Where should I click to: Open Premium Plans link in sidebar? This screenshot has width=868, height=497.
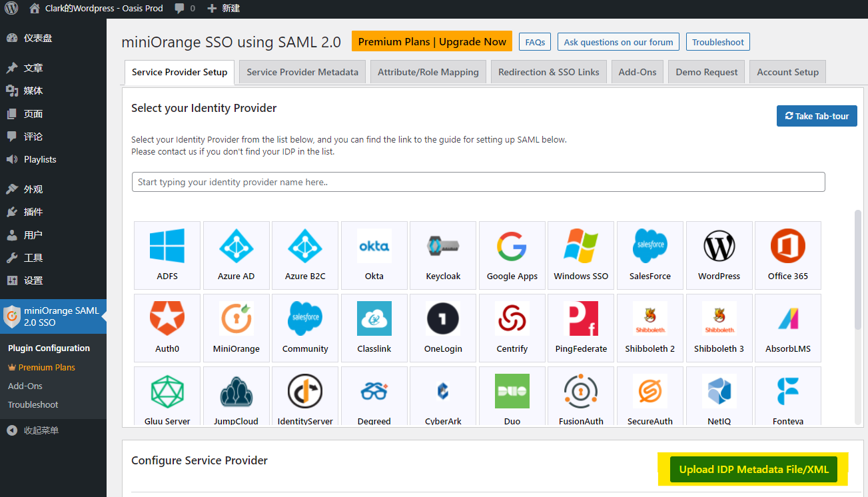46,367
